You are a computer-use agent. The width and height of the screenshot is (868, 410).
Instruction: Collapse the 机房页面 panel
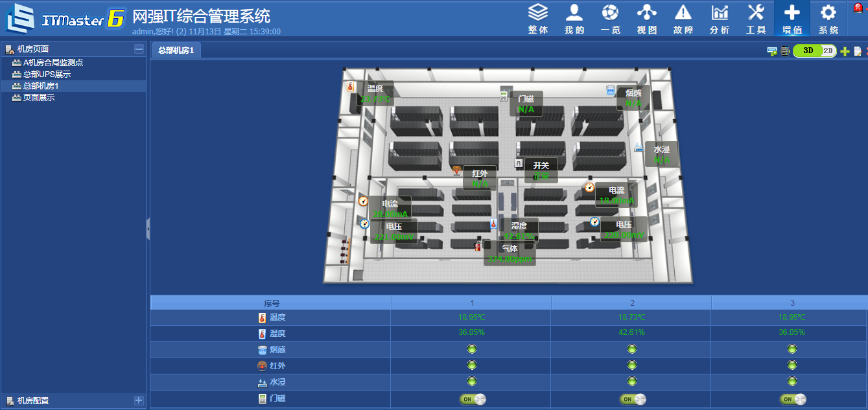[x=139, y=49]
